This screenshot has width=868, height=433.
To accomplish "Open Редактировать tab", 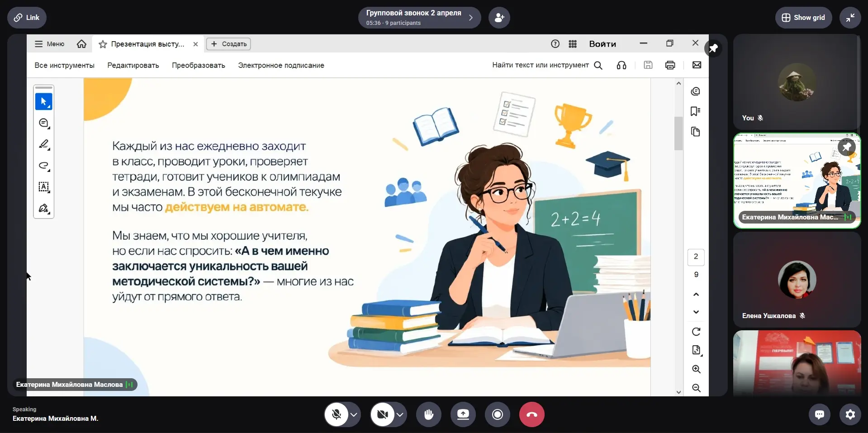I will [x=133, y=65].
